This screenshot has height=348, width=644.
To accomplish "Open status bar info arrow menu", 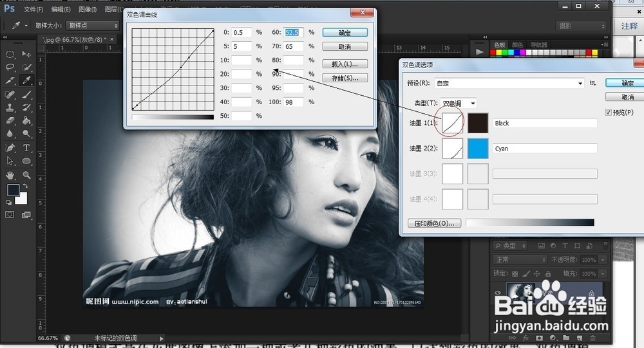I will (162, 338).
